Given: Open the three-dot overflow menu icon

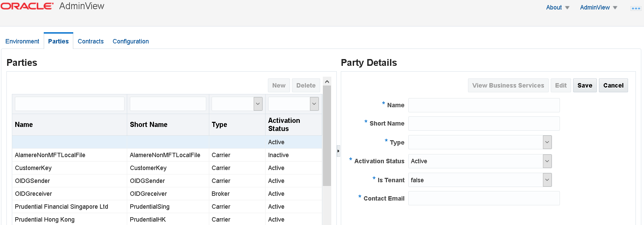Looking at the screenshot, I should [636, 8].
